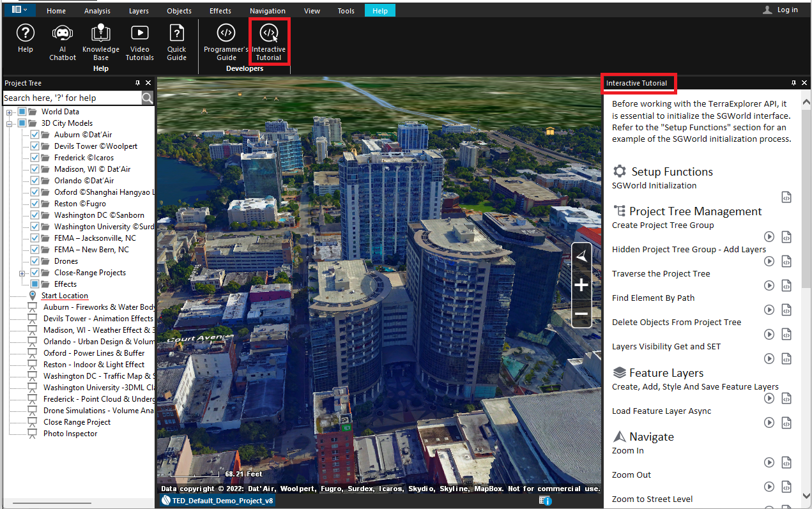The height and width of the screenshot is (509, 812).
Task: Zoom out with the map minus button
Action: click(581, 314)
